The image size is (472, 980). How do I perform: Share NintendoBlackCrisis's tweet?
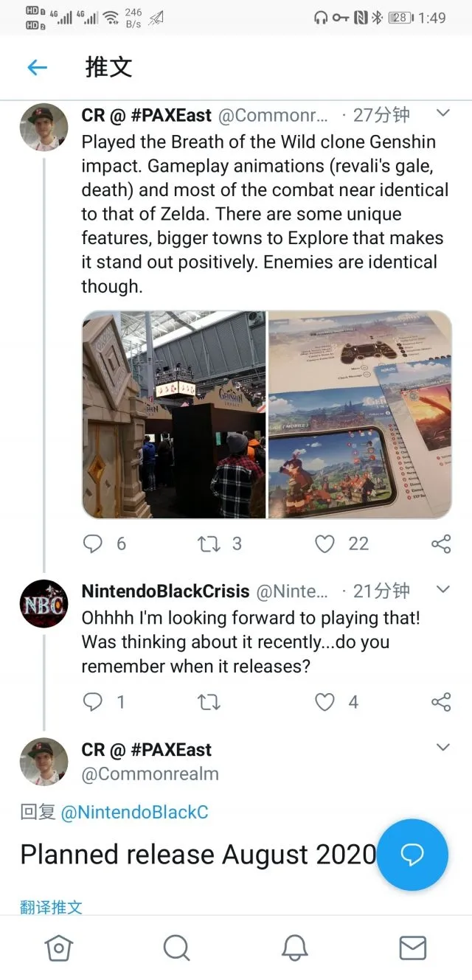[440, 701]
